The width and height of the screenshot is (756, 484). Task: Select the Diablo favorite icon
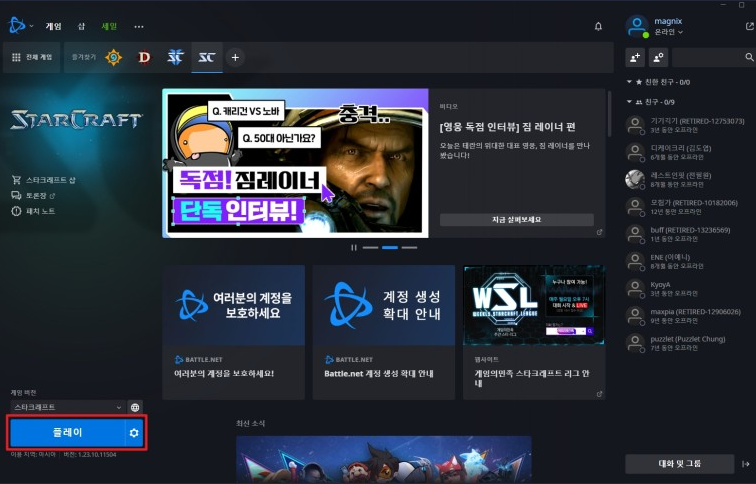[144, 57]
